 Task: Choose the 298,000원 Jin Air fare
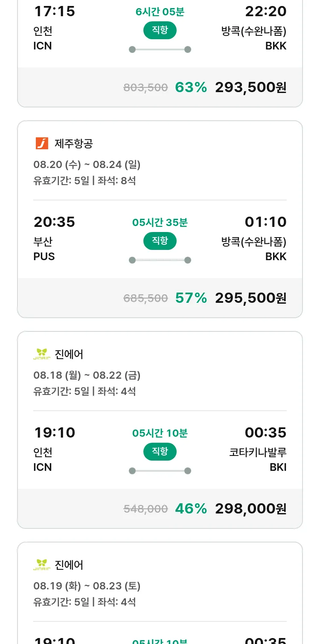[x=250, y=509]
